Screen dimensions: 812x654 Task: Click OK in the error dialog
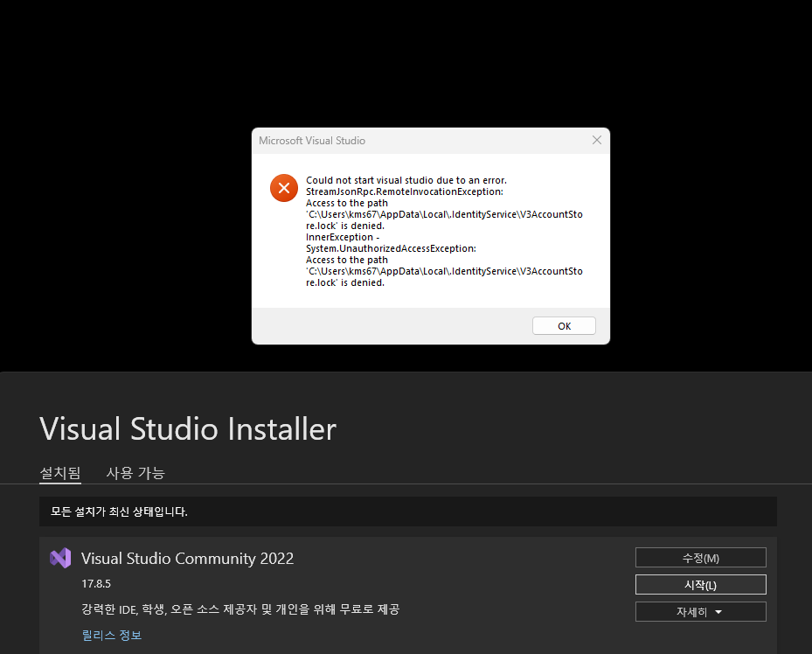tap(564, 326)
